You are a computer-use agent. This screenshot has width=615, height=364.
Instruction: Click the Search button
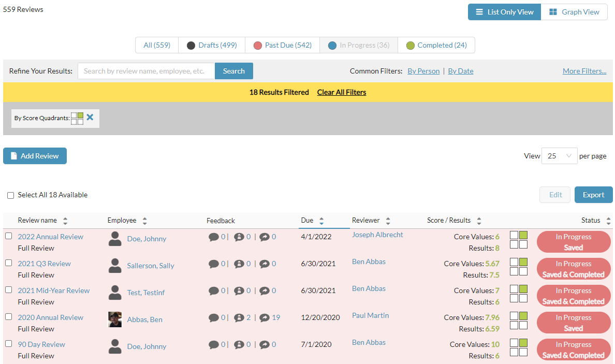tap(234, 71)
